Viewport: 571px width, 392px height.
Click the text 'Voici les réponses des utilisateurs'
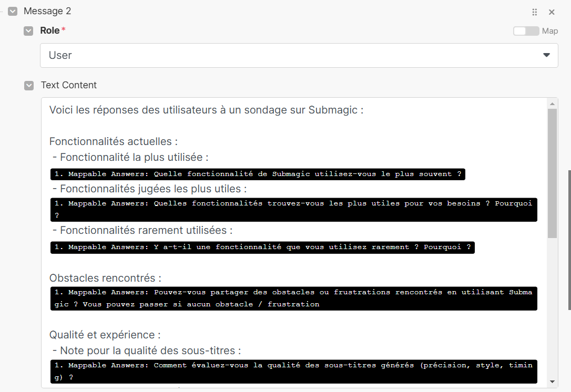click(x=133, y=110)
